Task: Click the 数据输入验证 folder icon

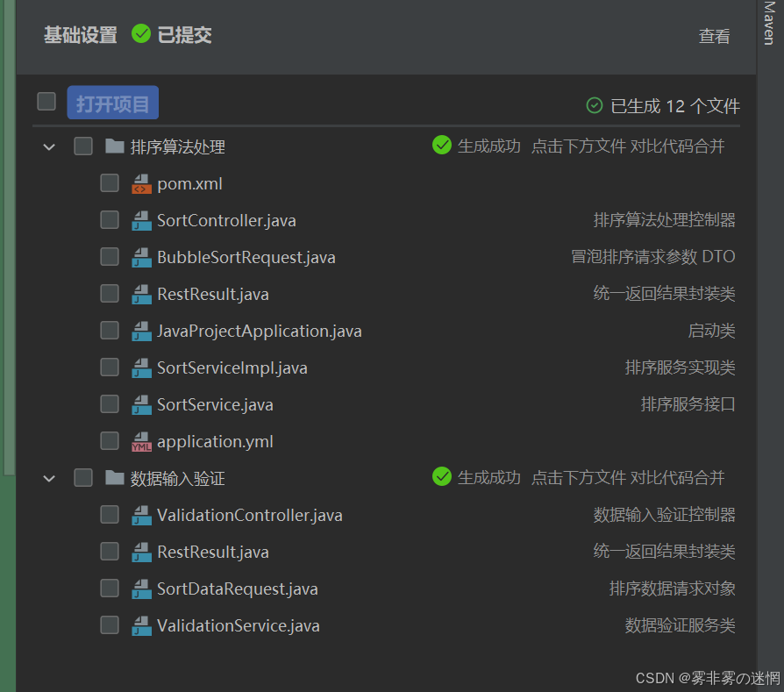Action: click(115, 477)
